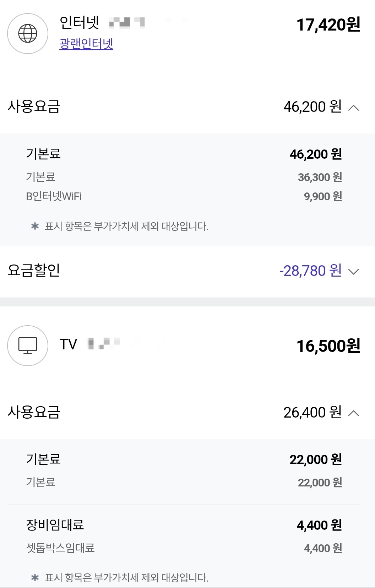Click the -28,780 원 discount amount
The image size is (375, 588).
point(310,271)
